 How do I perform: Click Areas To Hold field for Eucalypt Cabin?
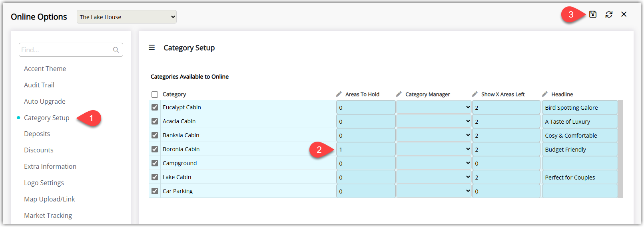(x=366, y=107)
